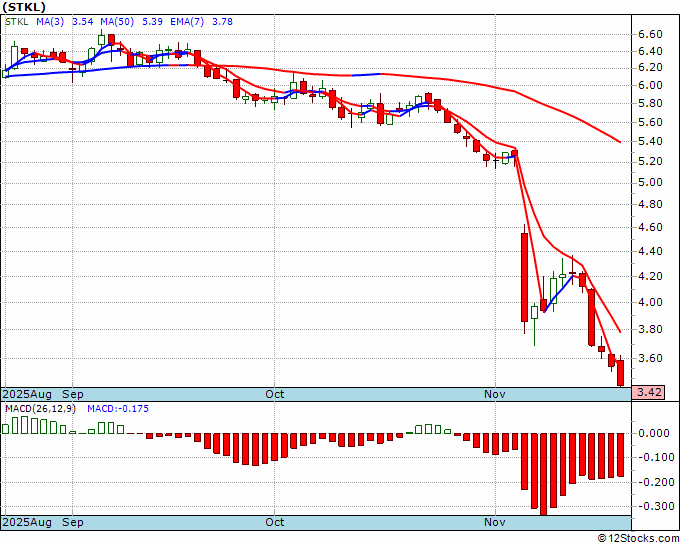Click the last red candlestick at 3.42

click(621, 372)
